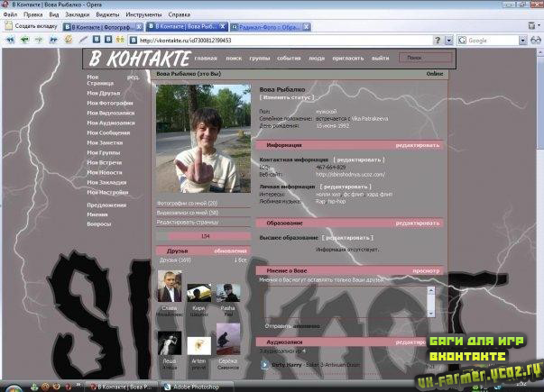Click 'Изменить статус' under the name
The width and height of the screenshot is (544, 392).
click(287, 97)
